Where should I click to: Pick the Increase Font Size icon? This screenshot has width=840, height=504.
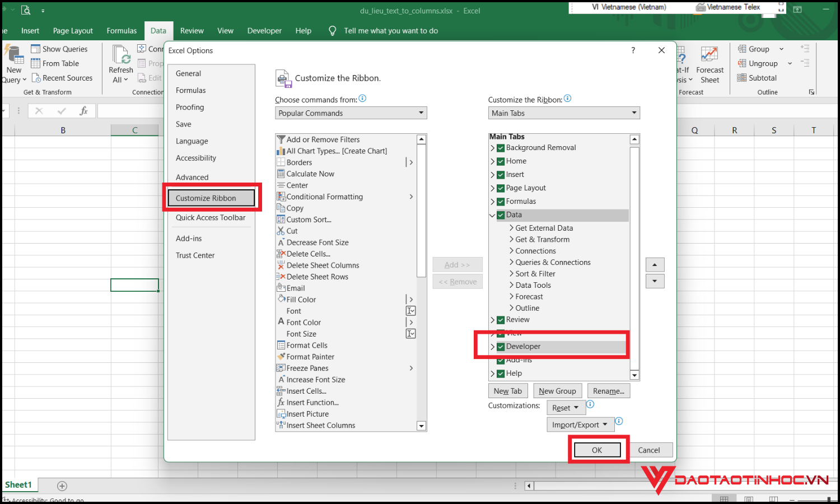[x=281, y=379]
